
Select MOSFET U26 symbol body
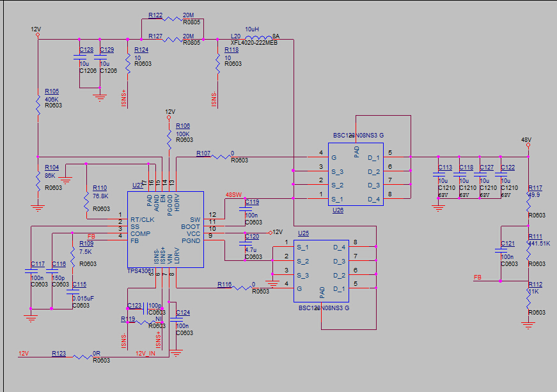356,174
